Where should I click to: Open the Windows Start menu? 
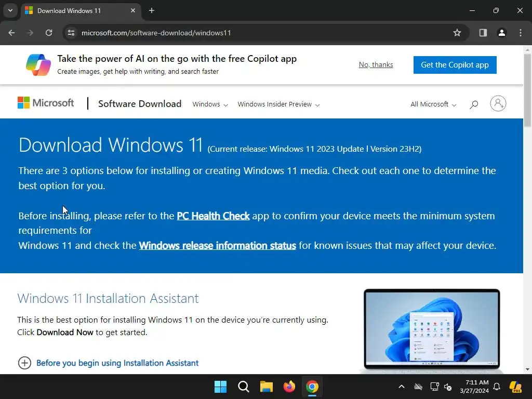tap(220, 387)
